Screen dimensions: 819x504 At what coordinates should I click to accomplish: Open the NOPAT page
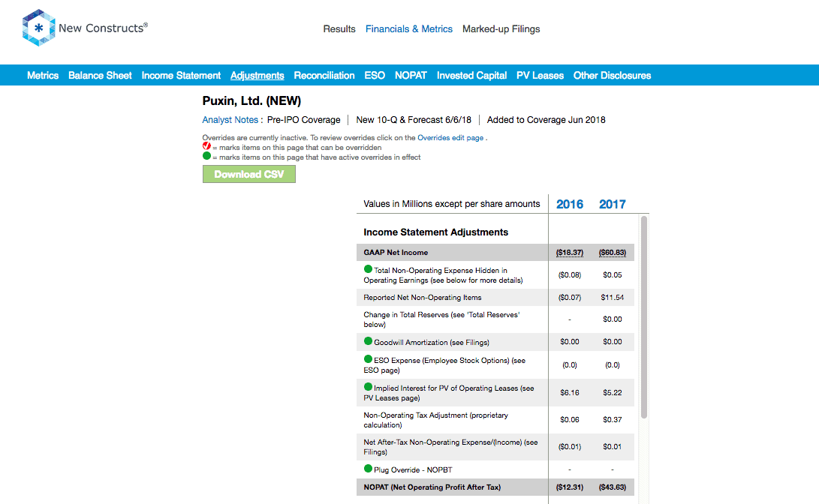[411, 76]
